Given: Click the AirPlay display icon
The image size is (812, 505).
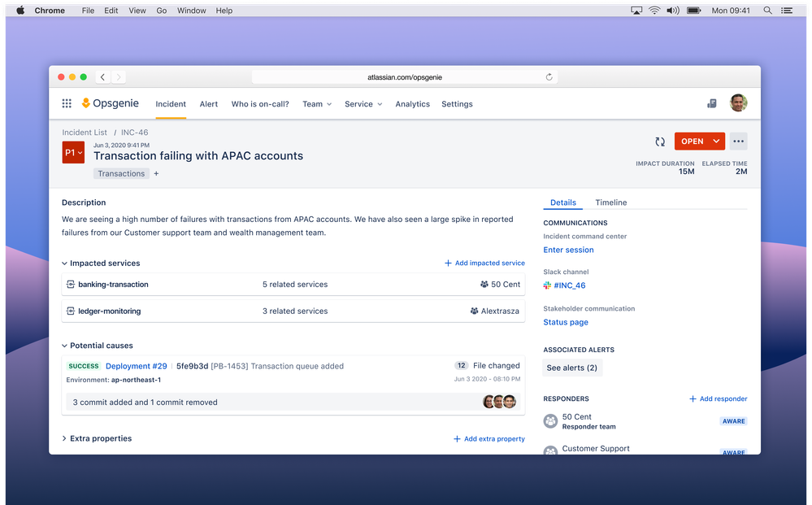Looking at the screenshot, I should [636, 11].
